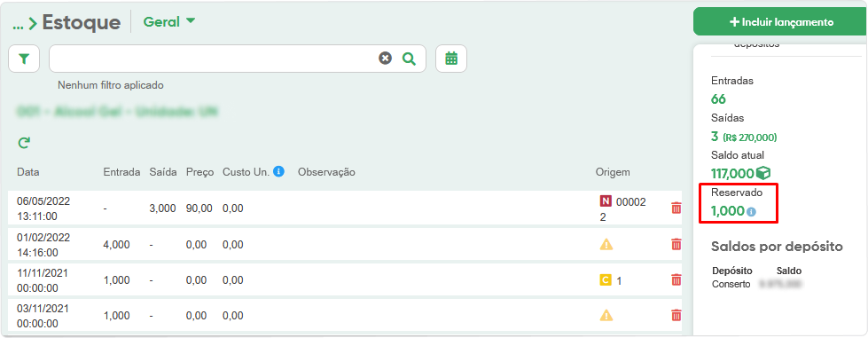Click the box icon beside Saldo atual

763,173
